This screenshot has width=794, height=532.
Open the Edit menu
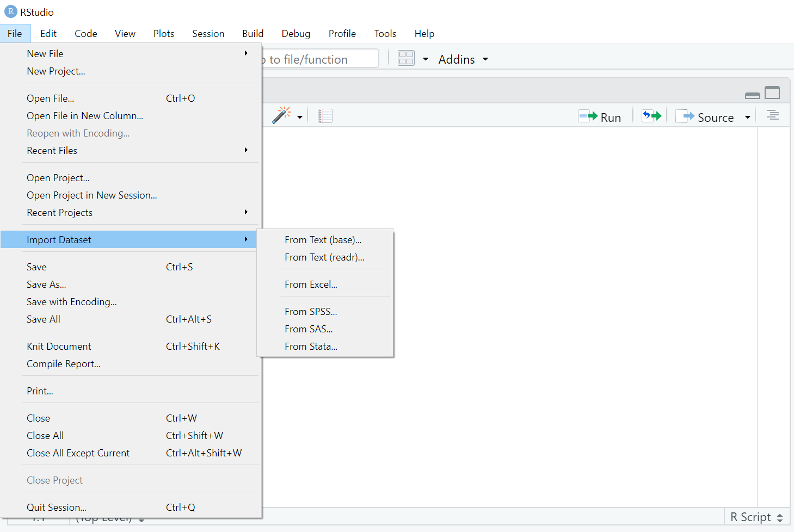click(x=48, y=33)
